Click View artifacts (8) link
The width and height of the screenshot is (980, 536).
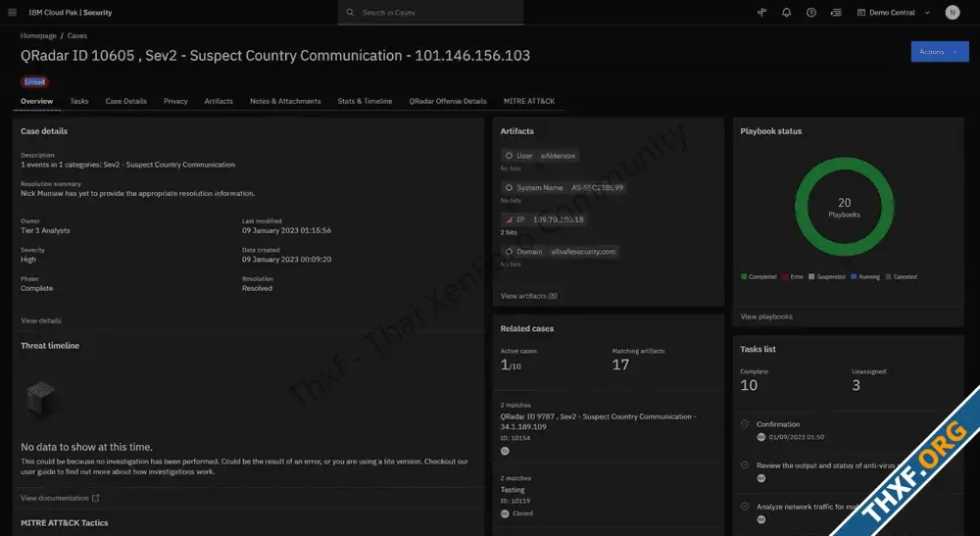click(x=529, y=296)
